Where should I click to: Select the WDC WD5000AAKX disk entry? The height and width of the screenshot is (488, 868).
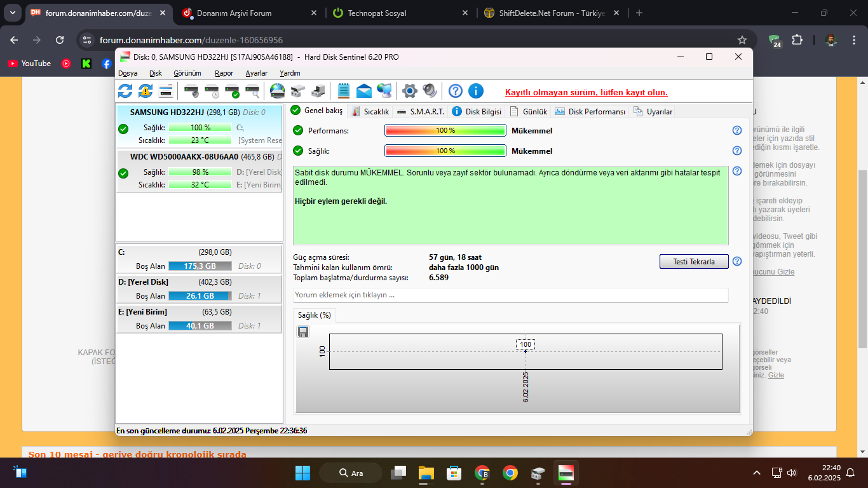200,171
